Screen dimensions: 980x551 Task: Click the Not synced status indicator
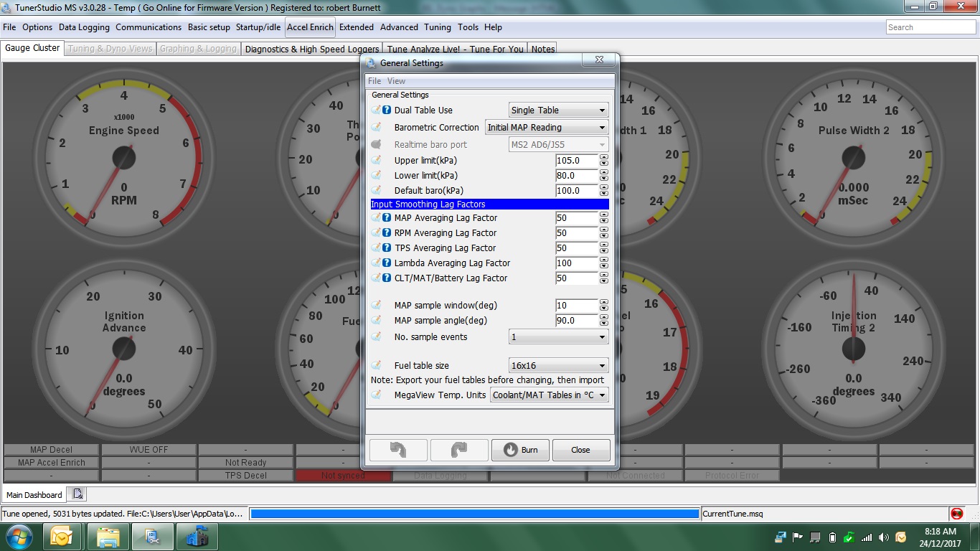(343, 475)
